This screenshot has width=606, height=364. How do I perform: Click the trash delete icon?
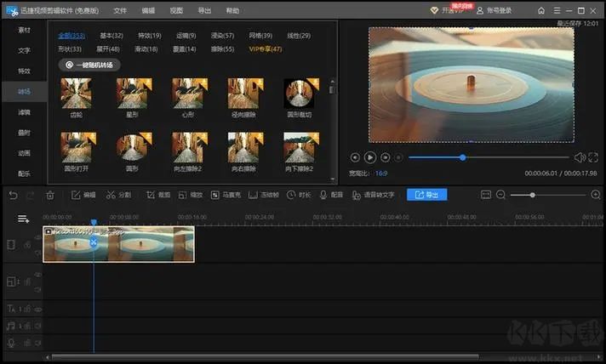(x=50, y=195)
